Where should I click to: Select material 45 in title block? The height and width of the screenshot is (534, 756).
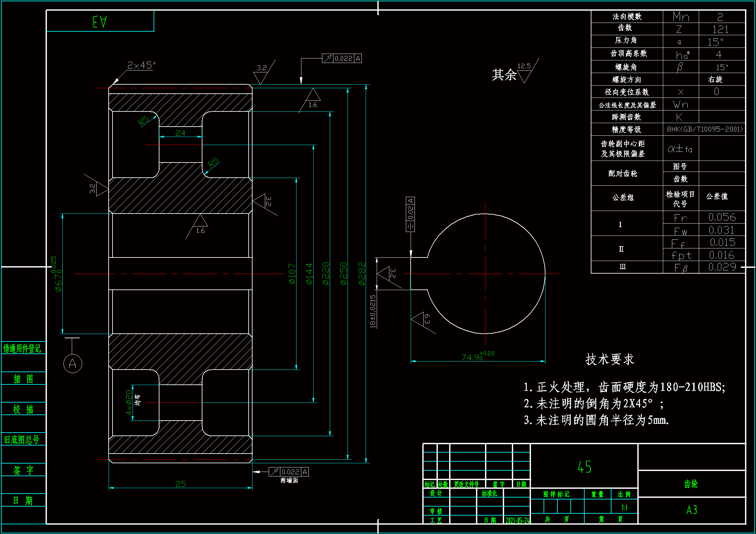584,467
